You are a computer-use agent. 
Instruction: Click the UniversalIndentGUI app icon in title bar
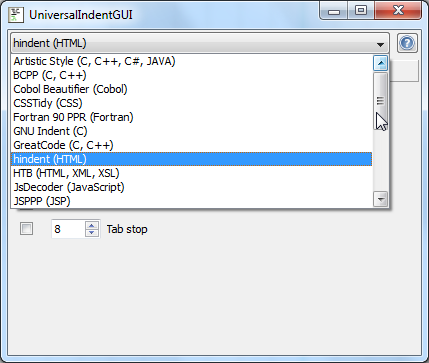[x=16, y=15]
